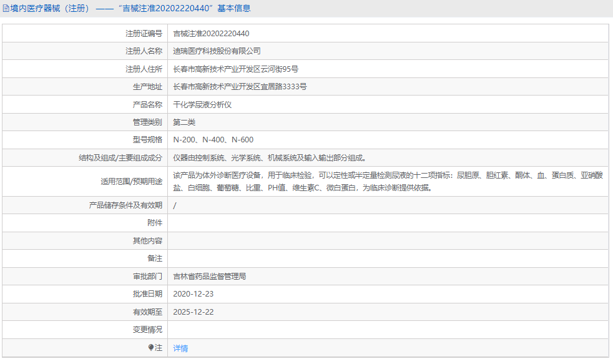Click the document icon beside the page title
Screen dimensions: 613x364
pos(6,7)
